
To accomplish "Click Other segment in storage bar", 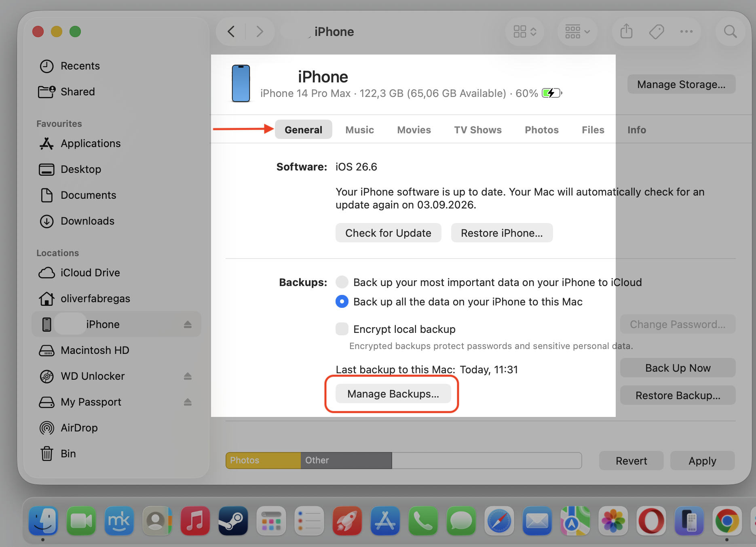I will (x=346, y=461).
